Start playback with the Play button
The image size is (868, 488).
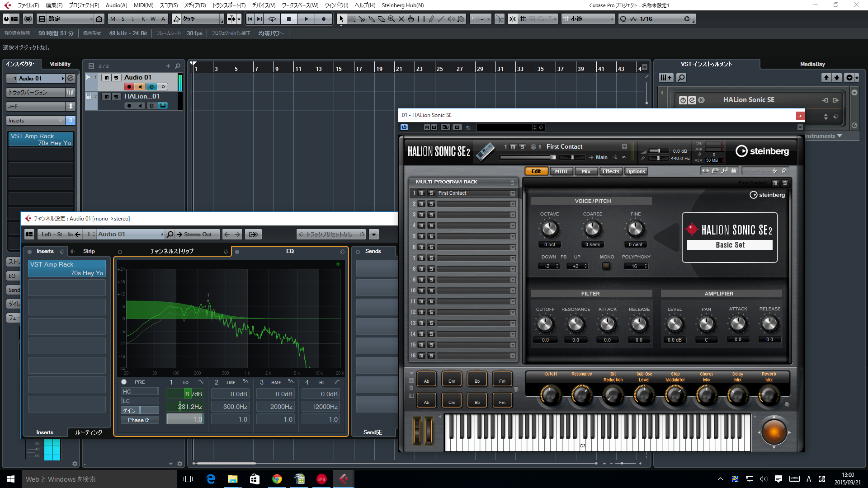click(x=306, y=19)
